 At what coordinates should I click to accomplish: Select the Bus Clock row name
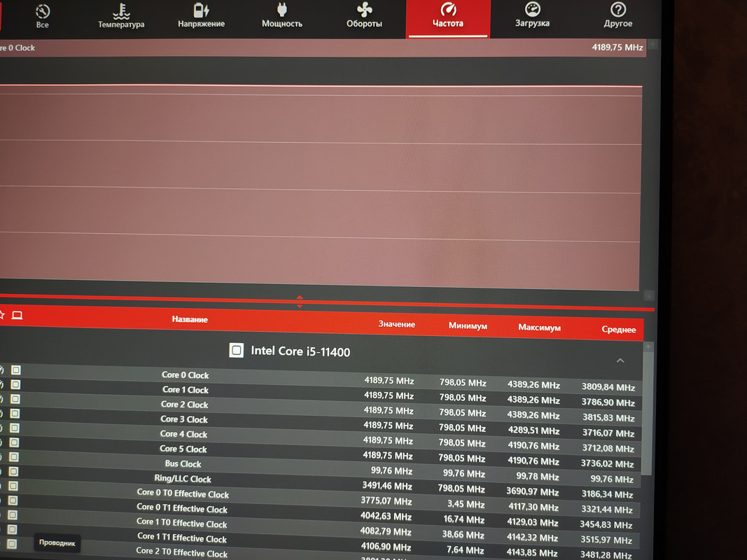pyautogui.click(x=183, y=464)
